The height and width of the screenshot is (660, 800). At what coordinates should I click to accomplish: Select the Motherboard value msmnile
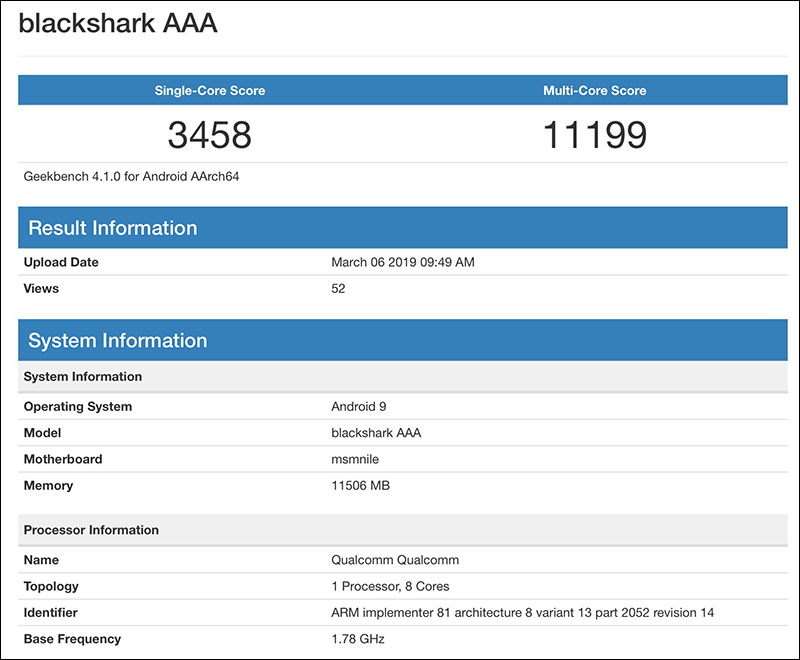[355, 459]
